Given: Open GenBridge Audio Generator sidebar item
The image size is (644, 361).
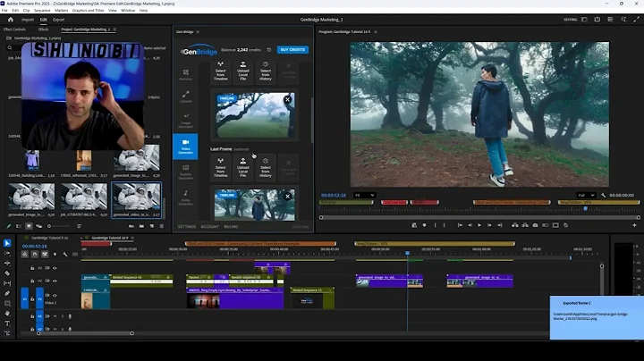Looking at the screenshot, I should click(186, 197).
